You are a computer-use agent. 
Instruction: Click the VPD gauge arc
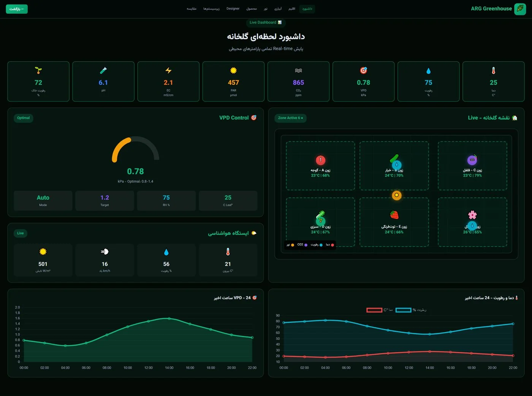pyautogui.click(x=135, y=149)
